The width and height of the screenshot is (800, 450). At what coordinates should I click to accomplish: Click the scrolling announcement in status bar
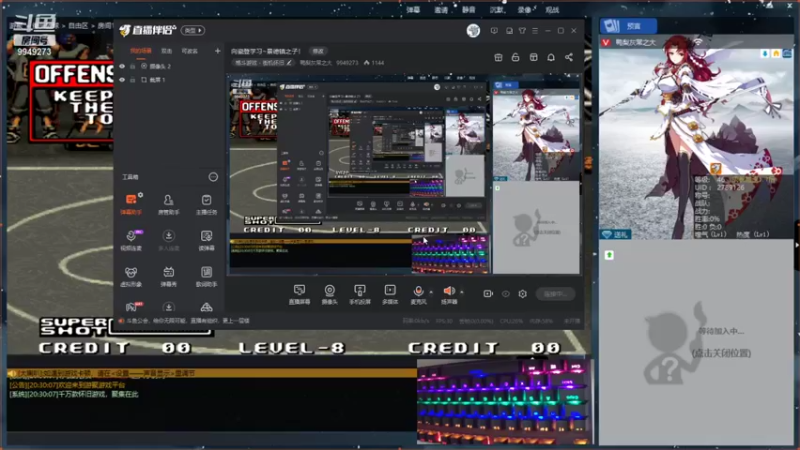[186, 320]
